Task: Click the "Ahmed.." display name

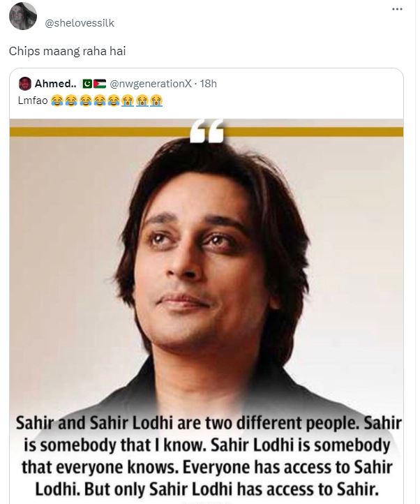Action: coord(54,84)
